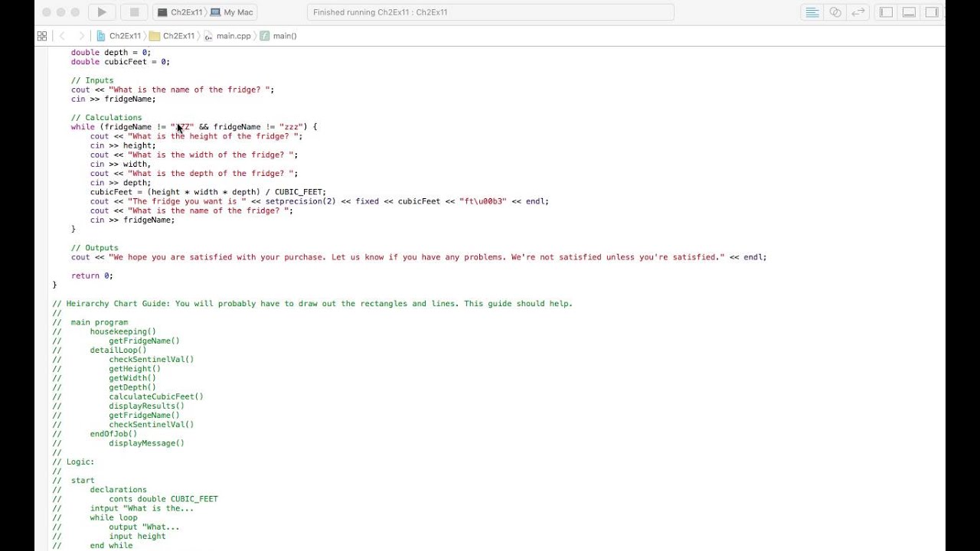Click "double cubicFeet = 0;" declaration
980x551 pixels.
click(x=120, y=62)
